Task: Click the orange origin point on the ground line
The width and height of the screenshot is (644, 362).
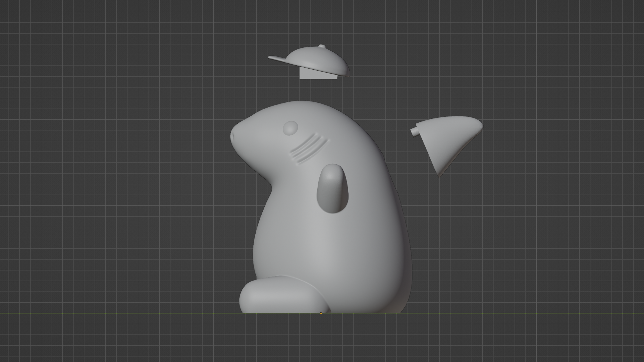Action: pos(321,313)
